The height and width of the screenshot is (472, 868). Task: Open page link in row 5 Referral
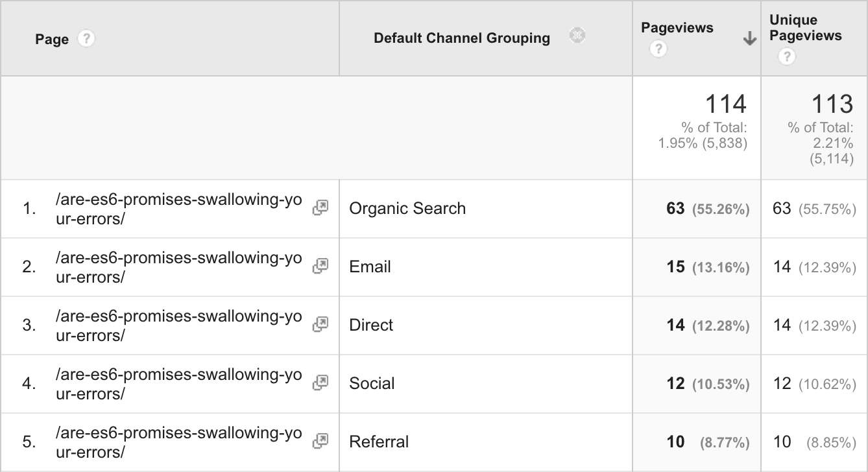[179, 442]
